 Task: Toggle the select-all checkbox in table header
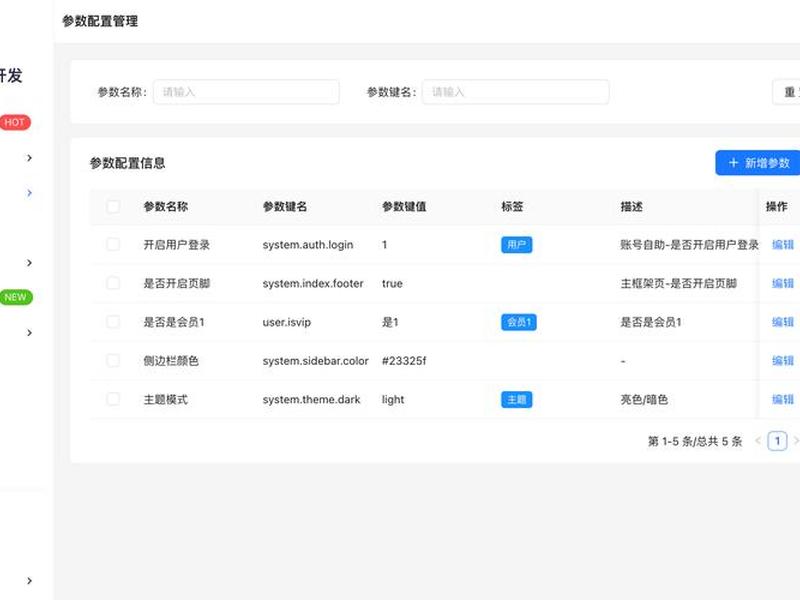pyautogui.click(x=113, y=207)
